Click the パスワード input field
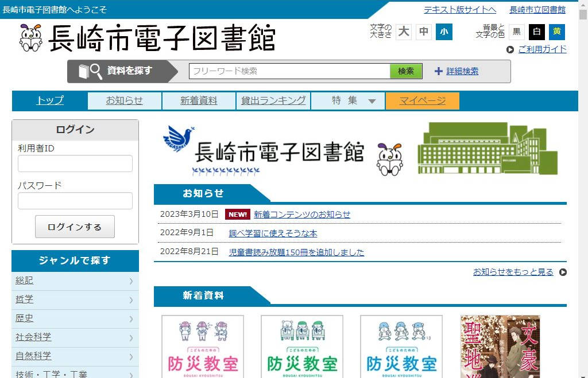The width and height of the screenshot is (588, 378). point(75,201)
